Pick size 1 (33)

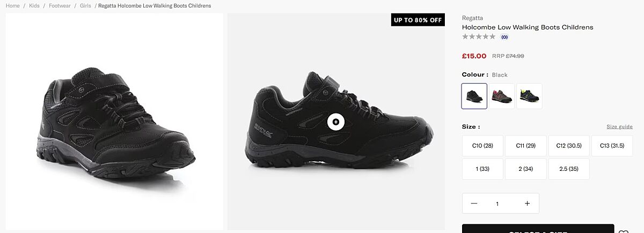point(482,169)
